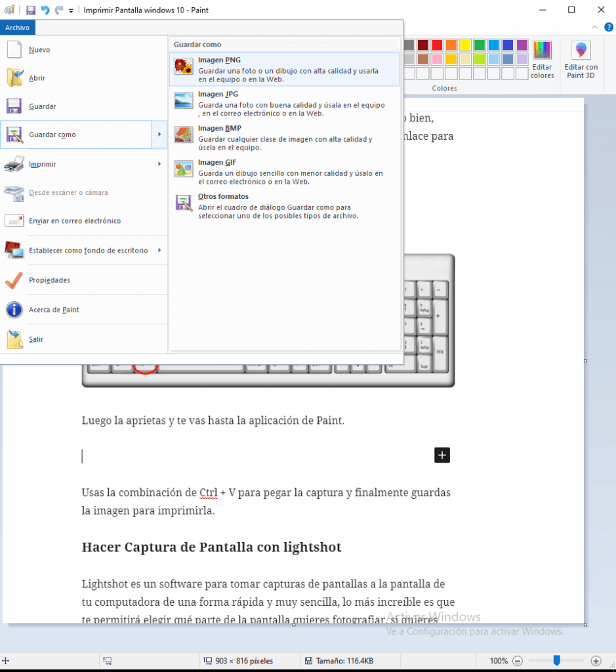Click the Archivo tab
Screen dimensions: 616x672
click(x=18, y=28)
